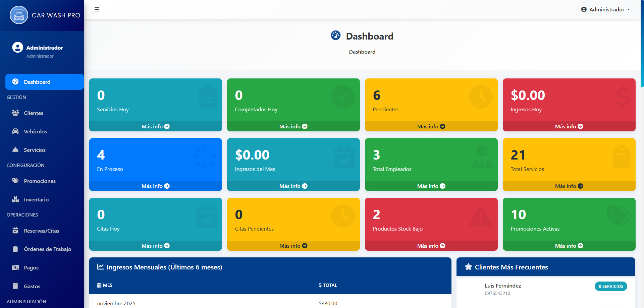View Más info for Total Empleados

click(431, 186)
